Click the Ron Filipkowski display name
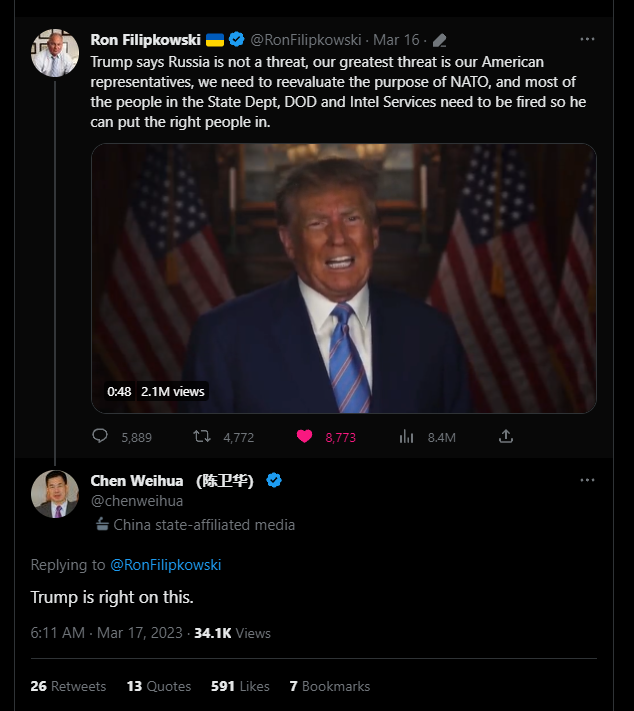Viewport: 634px width, 711px height. click(145, 40)
